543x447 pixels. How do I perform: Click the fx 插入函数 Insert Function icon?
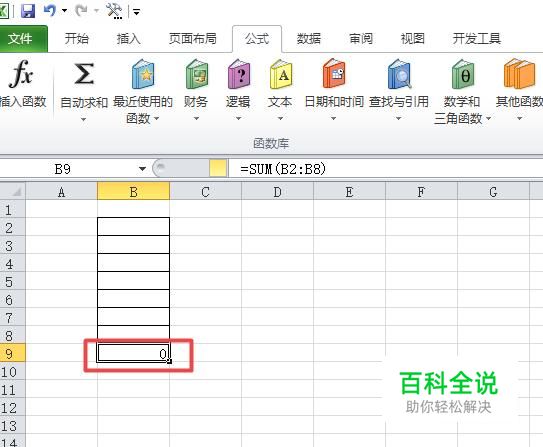(21, 73)
